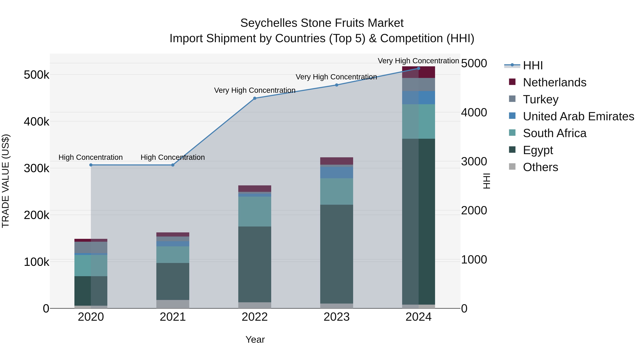The width and height of the screenshot is (644, 362).
Task: Toggle the Netherlands series label
Action: coord(555,82)
